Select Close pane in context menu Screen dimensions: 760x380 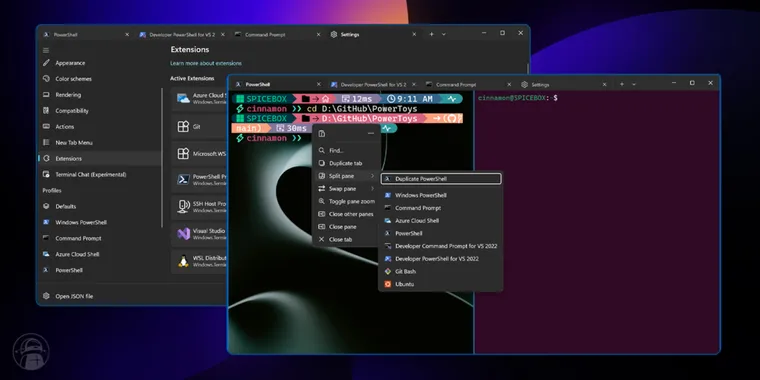pos(346,227)
